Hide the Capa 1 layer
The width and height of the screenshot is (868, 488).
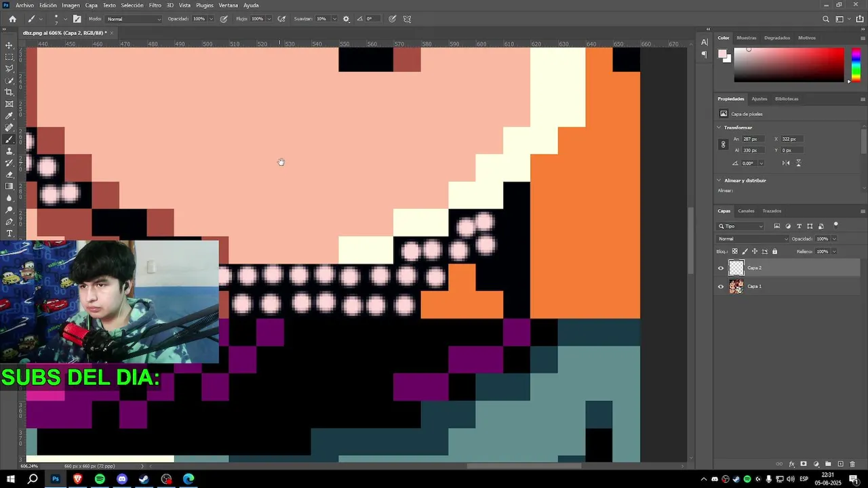click(721, 287)
